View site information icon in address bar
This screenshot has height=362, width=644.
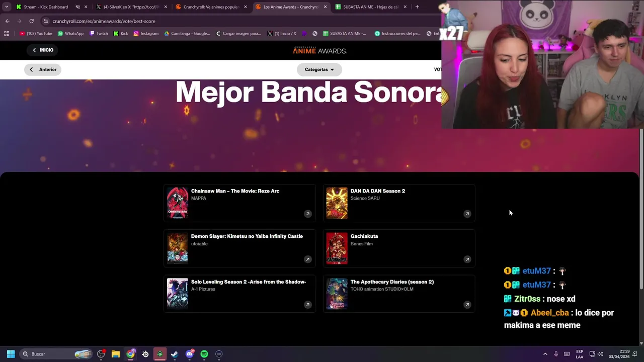pyautogui.click(x=46, y=21)
